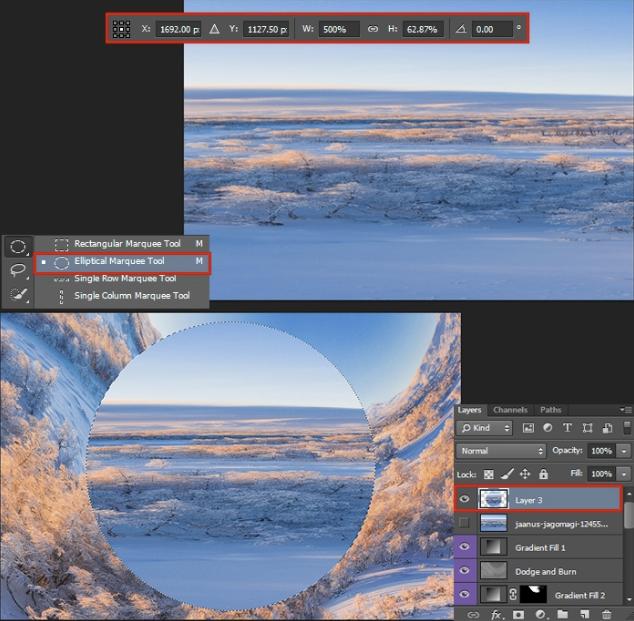Select the Lasso tool in the toolbar

17,270
